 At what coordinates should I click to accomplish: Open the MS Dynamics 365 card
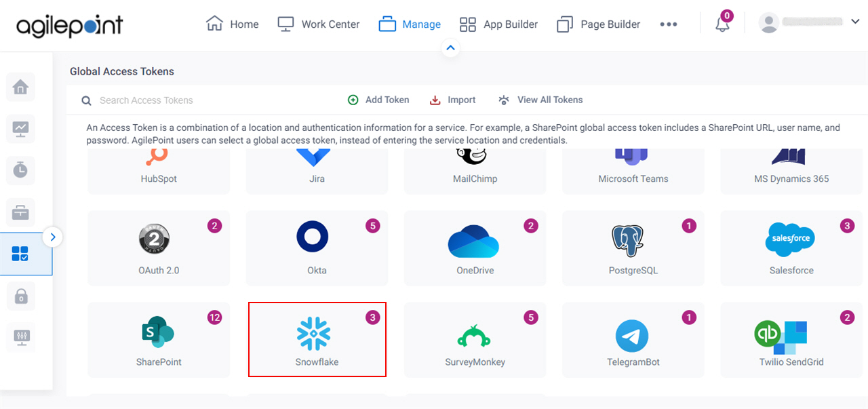tap(791, 172)
